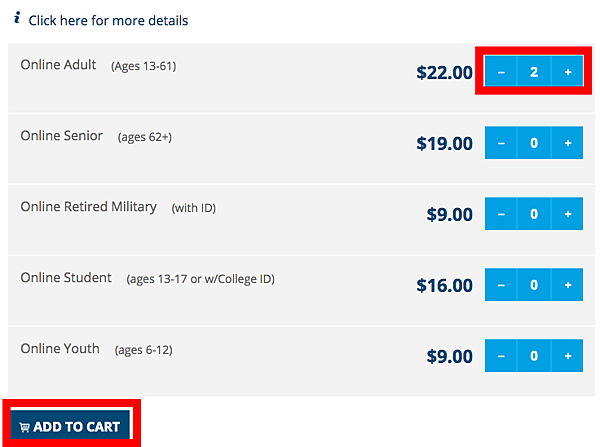Viewport: 600px width, 447px height.
Task: Click the Add to Cart button
Action: click(70, 426)
